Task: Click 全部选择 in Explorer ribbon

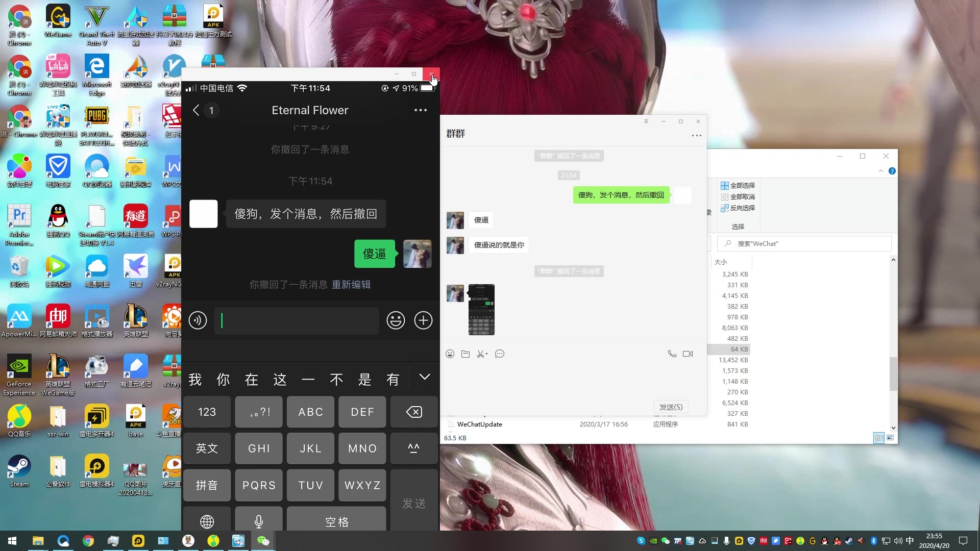Action: (x=738, y=186)
